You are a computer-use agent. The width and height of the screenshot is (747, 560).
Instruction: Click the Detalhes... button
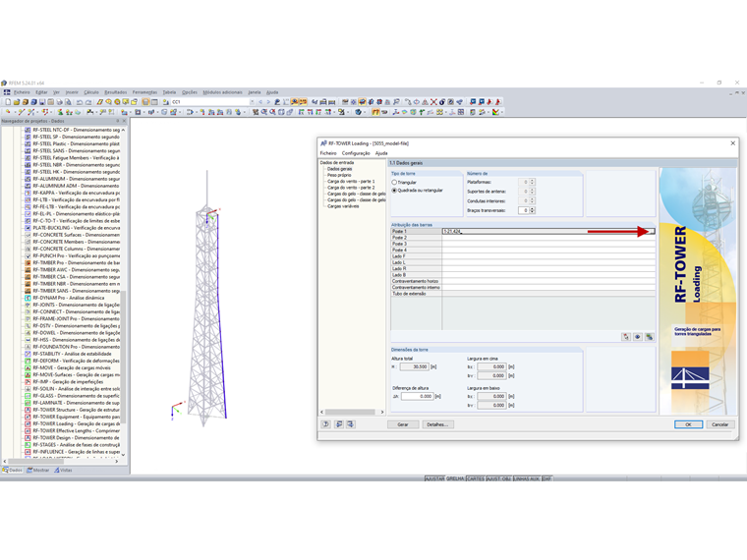437,424
